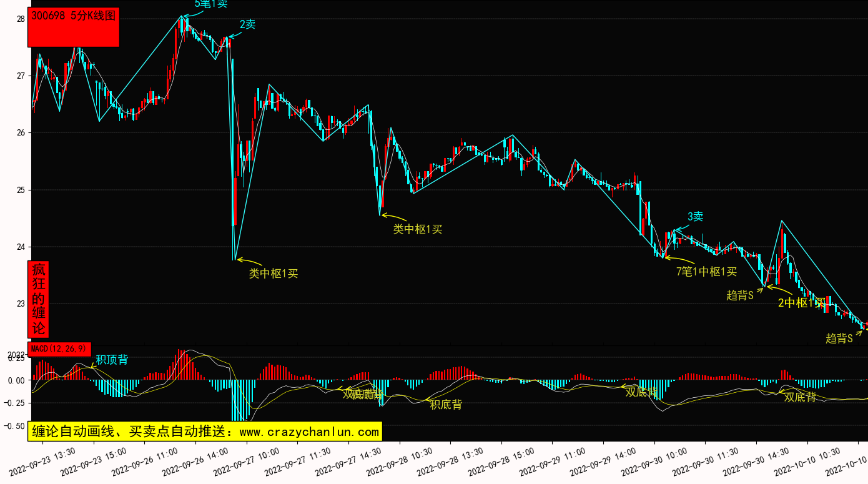The width and height of the screenshot is (868, 484).
Task: Select 双底背 label above 2022-09-30 14:30
Action: click(800, 397)
